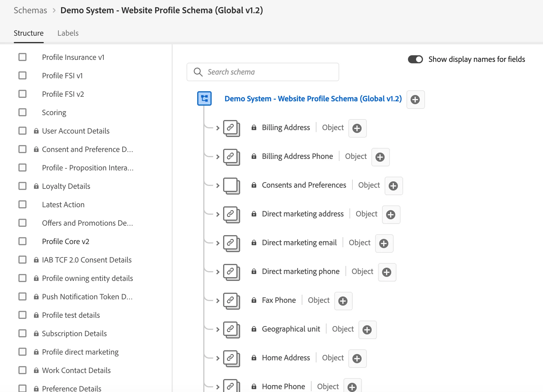
Task: Select the Geographical unit field
Action: tap(291, 329)
